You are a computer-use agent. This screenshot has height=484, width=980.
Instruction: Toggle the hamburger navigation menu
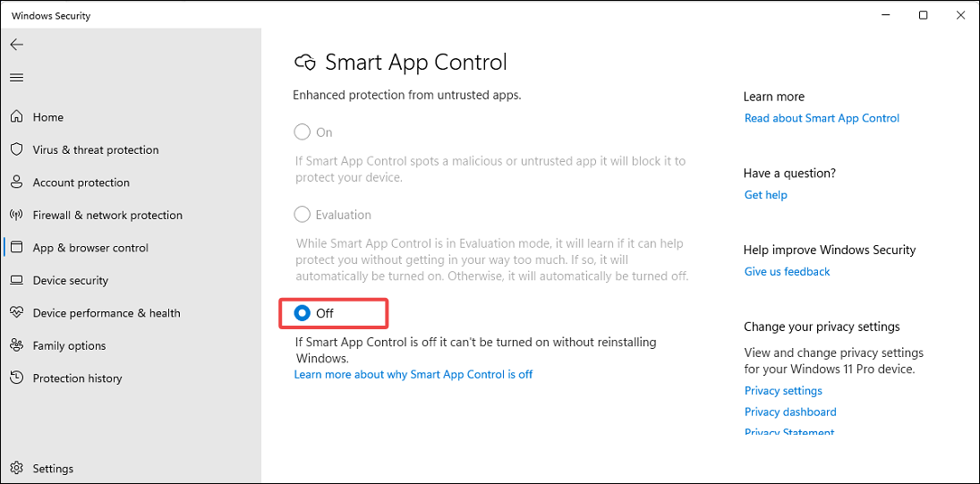tap(17, 78)
